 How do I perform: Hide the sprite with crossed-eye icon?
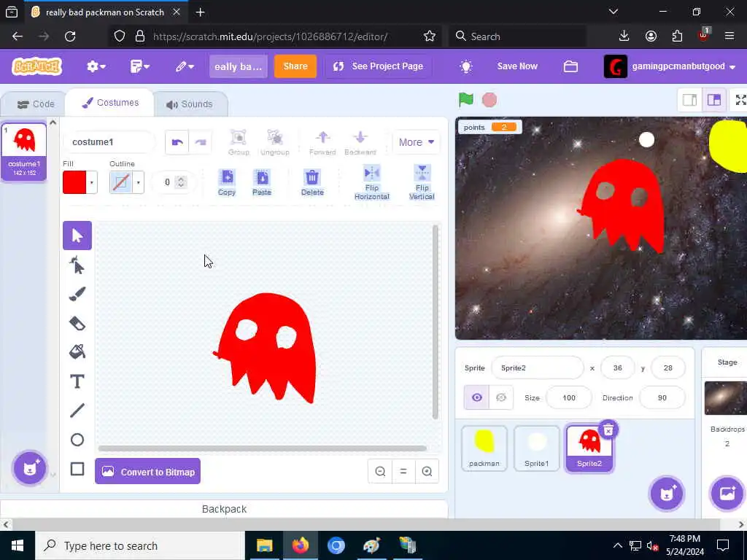pos(501,397)
